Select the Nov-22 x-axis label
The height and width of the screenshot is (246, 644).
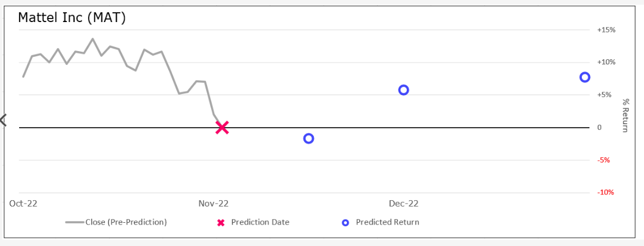pyautogui.click(x=214, y=204)
